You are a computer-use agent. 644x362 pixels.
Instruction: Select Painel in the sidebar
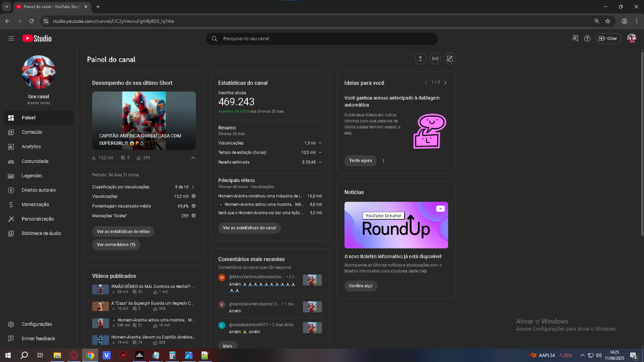click(39, 118)
